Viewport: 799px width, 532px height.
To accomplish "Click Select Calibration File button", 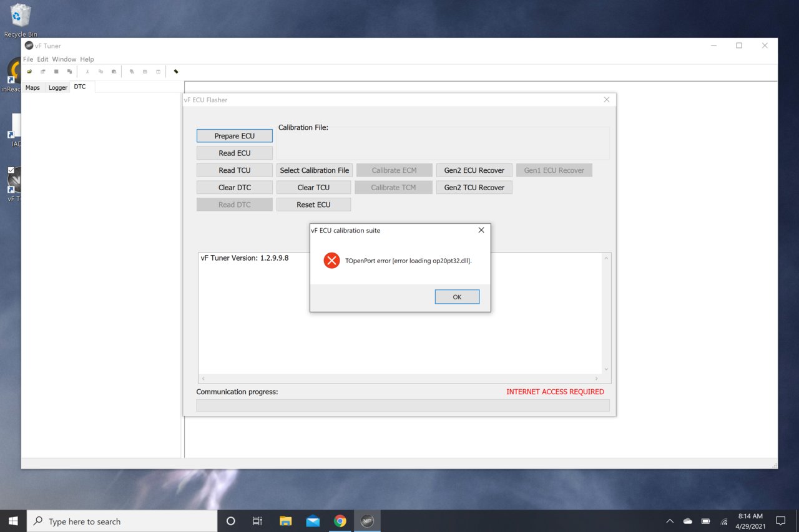I will pos(315,170).
